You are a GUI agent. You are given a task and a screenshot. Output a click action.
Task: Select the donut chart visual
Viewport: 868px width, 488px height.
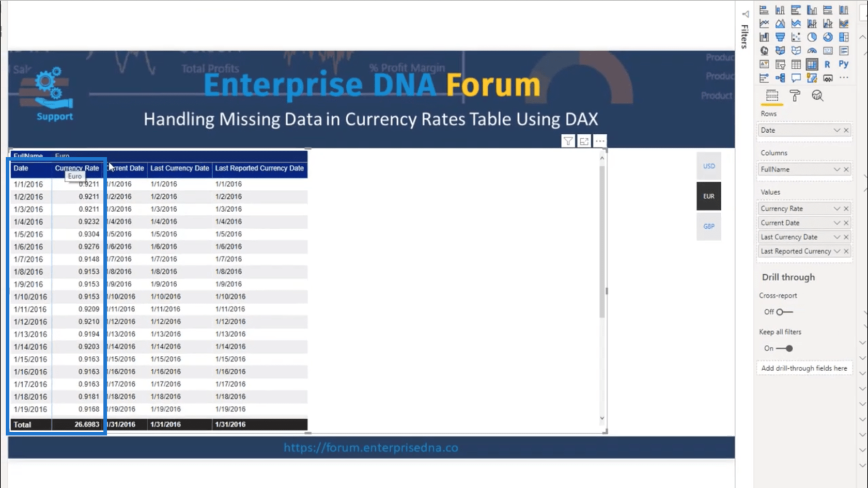[x=828, y=37]
